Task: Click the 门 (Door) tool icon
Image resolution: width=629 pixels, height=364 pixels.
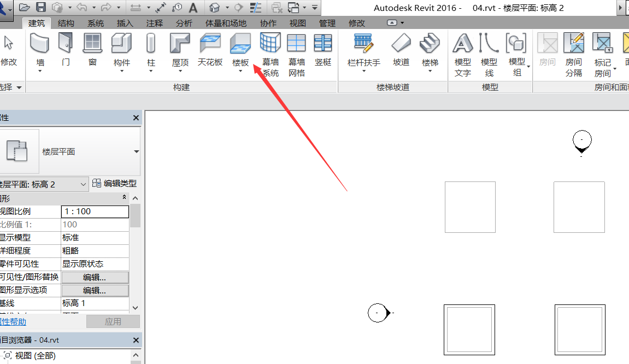Action: [66, 44]
